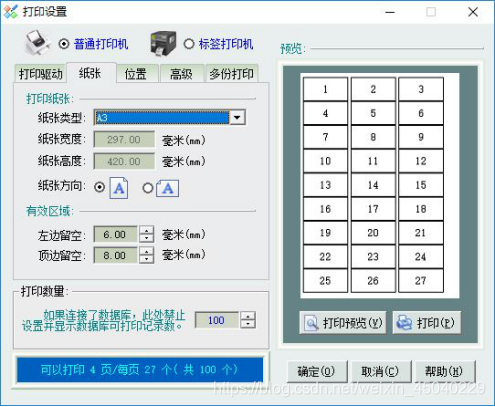Click preview label cell 22
Image resolution: width=495 pixels, height=407 pixels.
click(x=325, y=257)
